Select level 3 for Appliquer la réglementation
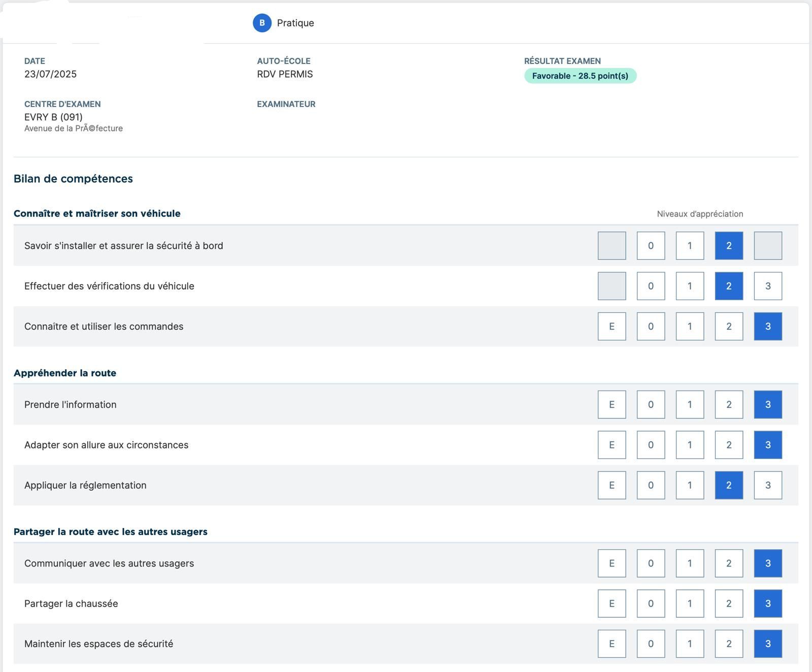This screenshot has width=812, height=672. 768,485
